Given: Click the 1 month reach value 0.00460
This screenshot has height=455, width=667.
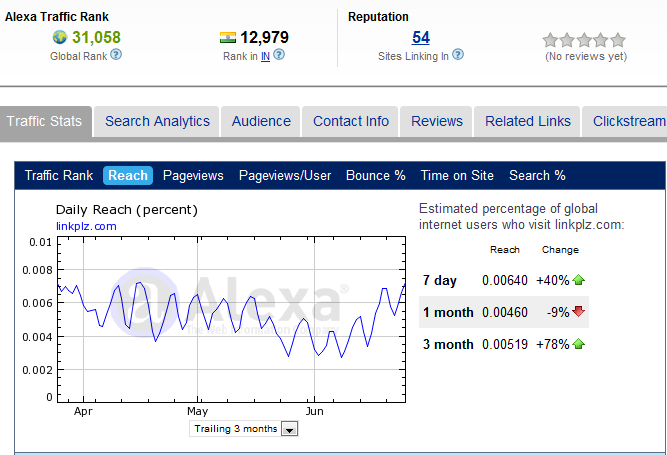Looking at the screenshot, I should pos(505,312).
